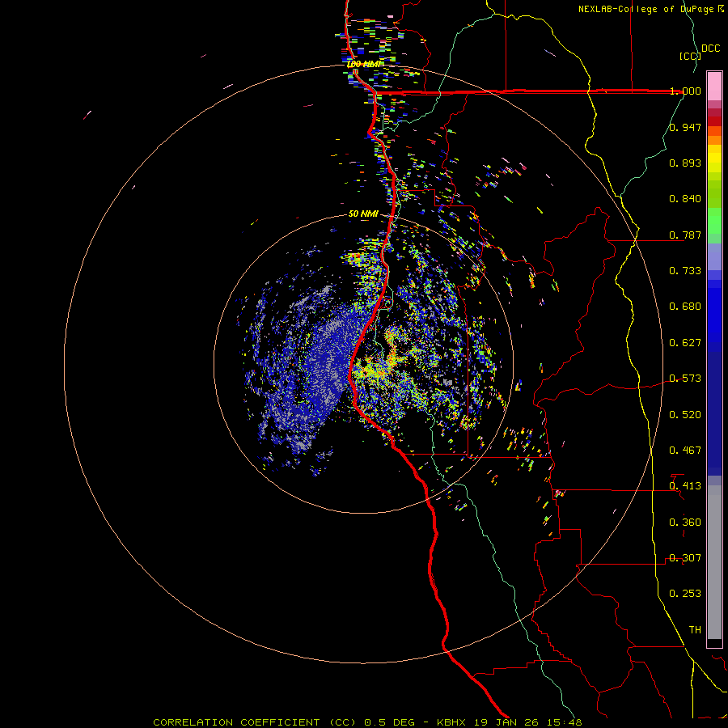728x728 pixels.
Task: Pick the orange swatch in the color scale
Action: point(714,140)
